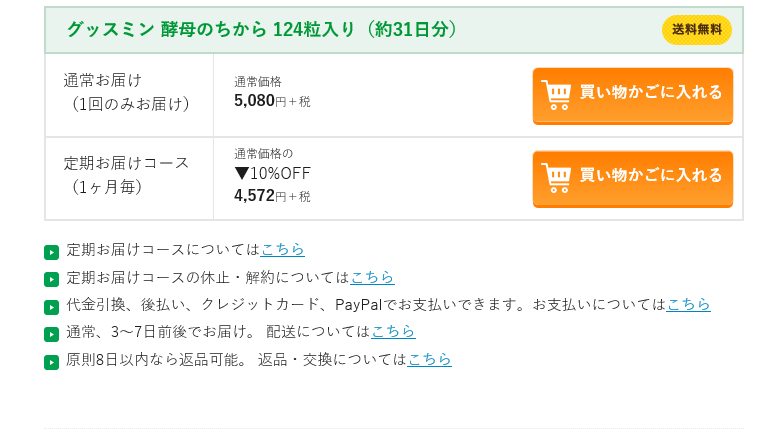This screenshot has height=436, width=767.
Task: Click the cart icon for 定期お届けコース
Action: tap(556, 177)
